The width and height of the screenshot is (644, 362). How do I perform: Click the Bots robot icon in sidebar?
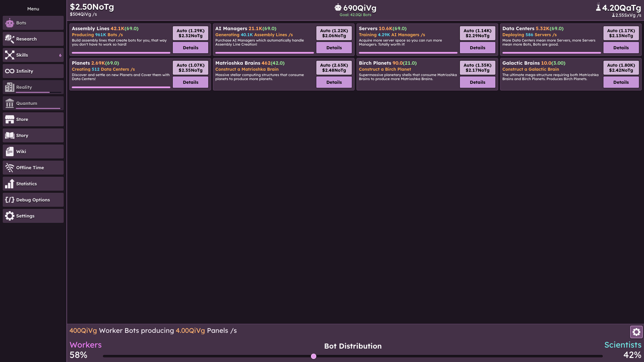pyautogui.click(x=10, y=23)
